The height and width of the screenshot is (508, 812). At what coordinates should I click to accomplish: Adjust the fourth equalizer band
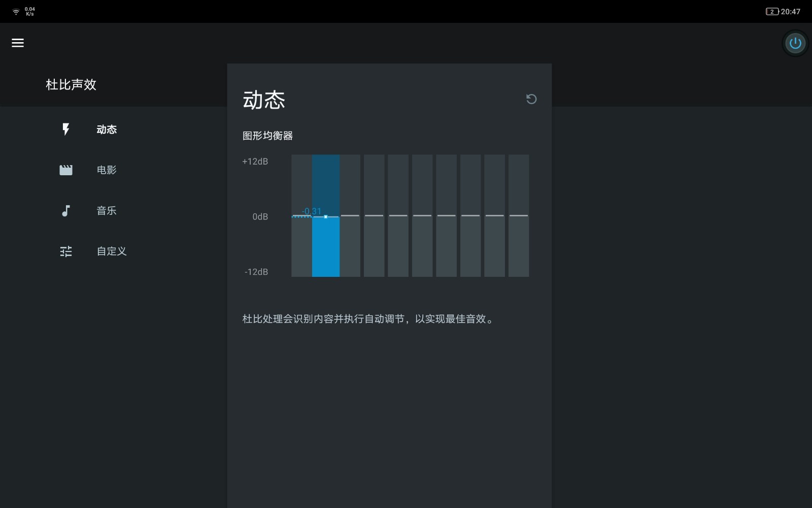pos(374,216)
